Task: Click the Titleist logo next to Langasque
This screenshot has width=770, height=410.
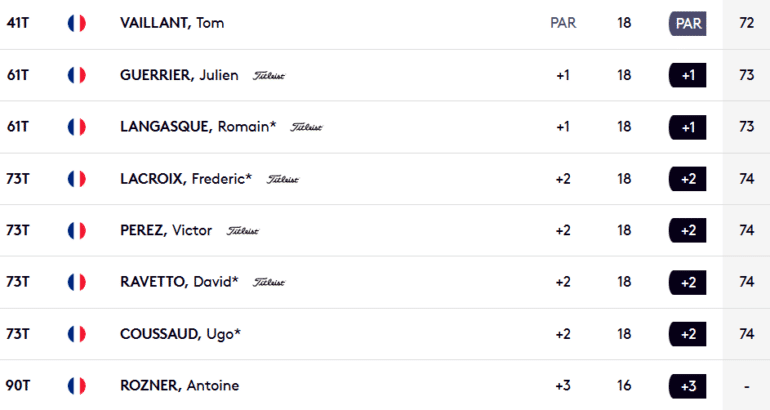Action: (306, 127)
